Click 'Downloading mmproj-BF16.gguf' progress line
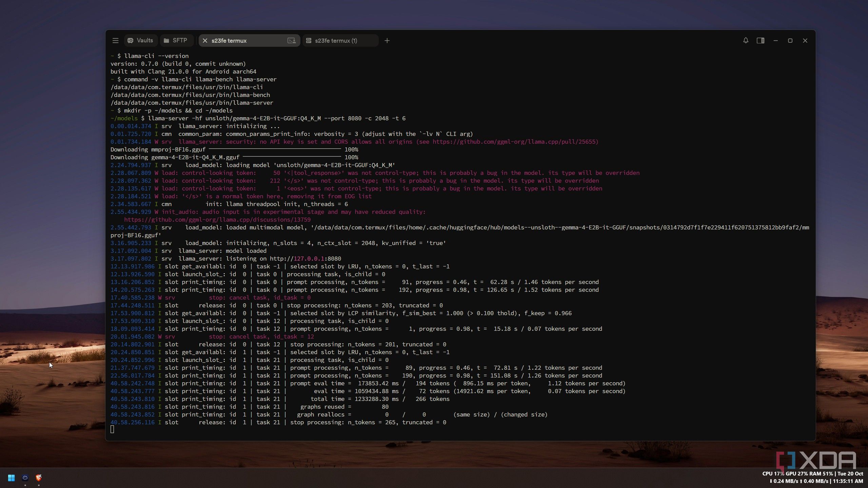 pos(234,149)
